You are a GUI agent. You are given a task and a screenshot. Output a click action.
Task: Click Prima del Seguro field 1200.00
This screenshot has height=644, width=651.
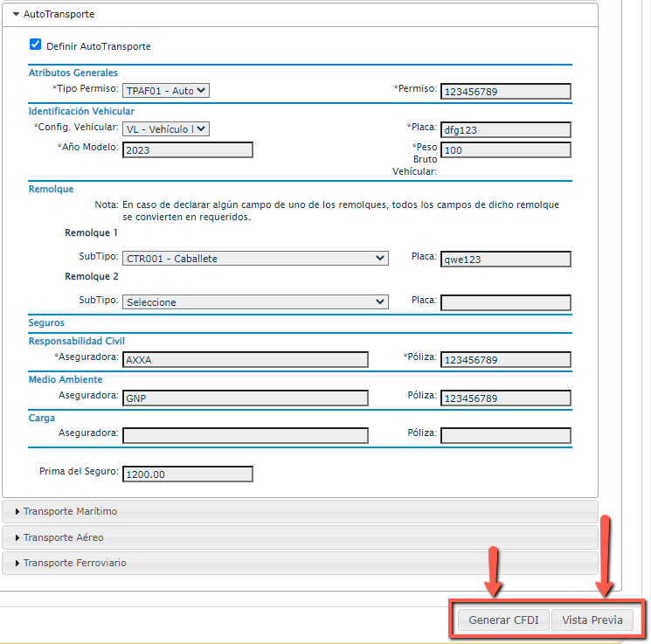188,474
